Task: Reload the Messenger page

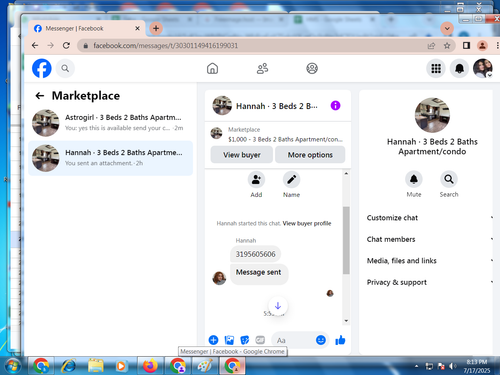Action: [x=66, y=46]
